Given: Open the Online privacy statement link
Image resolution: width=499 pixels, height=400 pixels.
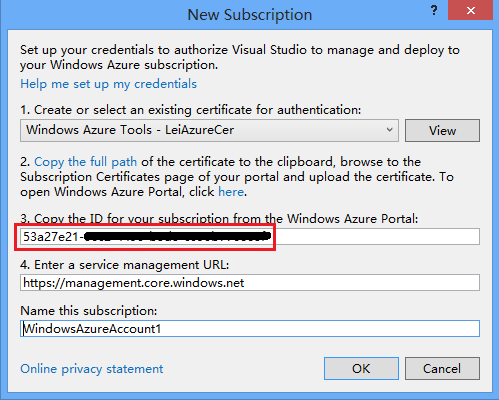Looking at the screenshot, I should pos(92,369).
